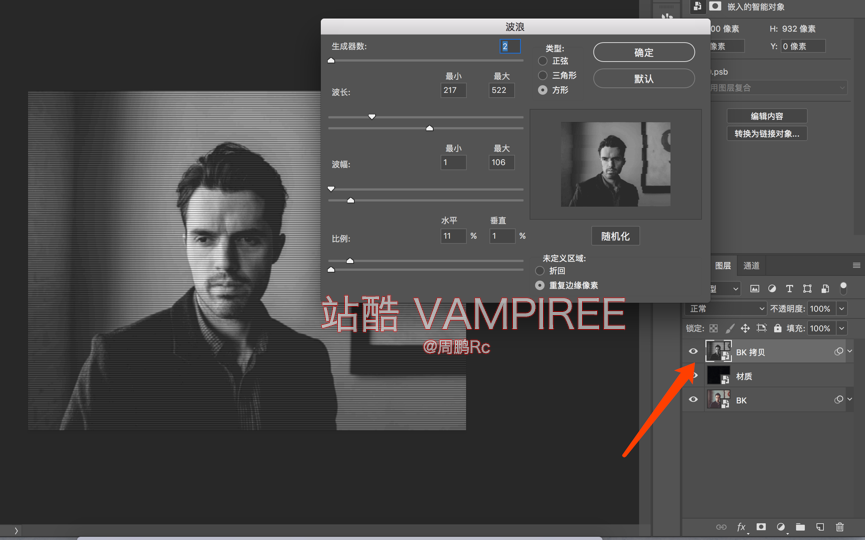The height and width of the screenshot is (540, 865).
Task: Click the smart filter icon on BK 拷贝 layer
Action: 839,351
